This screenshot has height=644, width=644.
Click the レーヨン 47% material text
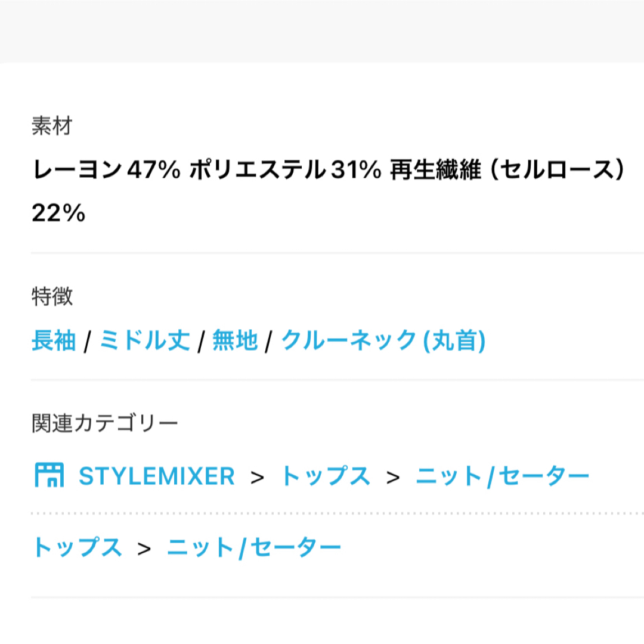(106, 169)
